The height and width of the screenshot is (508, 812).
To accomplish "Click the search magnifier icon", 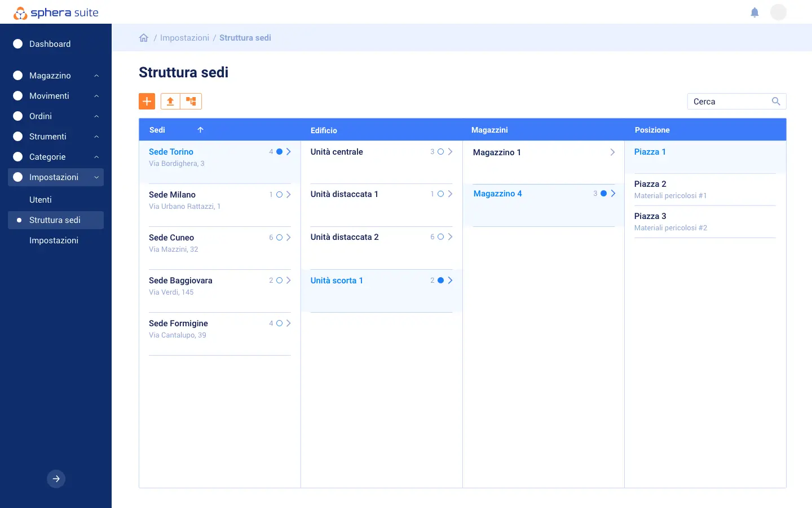I will pyautogui.click(x=776, y=102).
